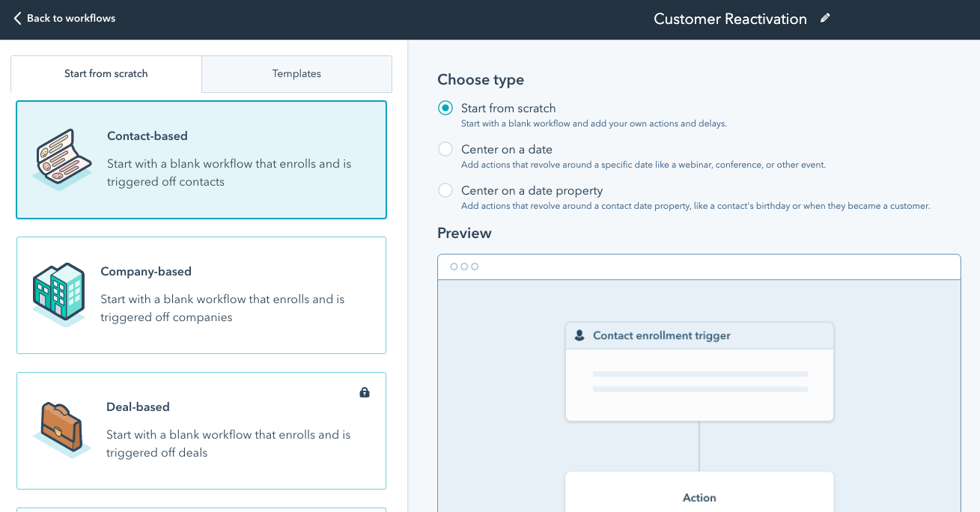
Task: Click the Customer Reactivation workflow title
Action: 730,19
